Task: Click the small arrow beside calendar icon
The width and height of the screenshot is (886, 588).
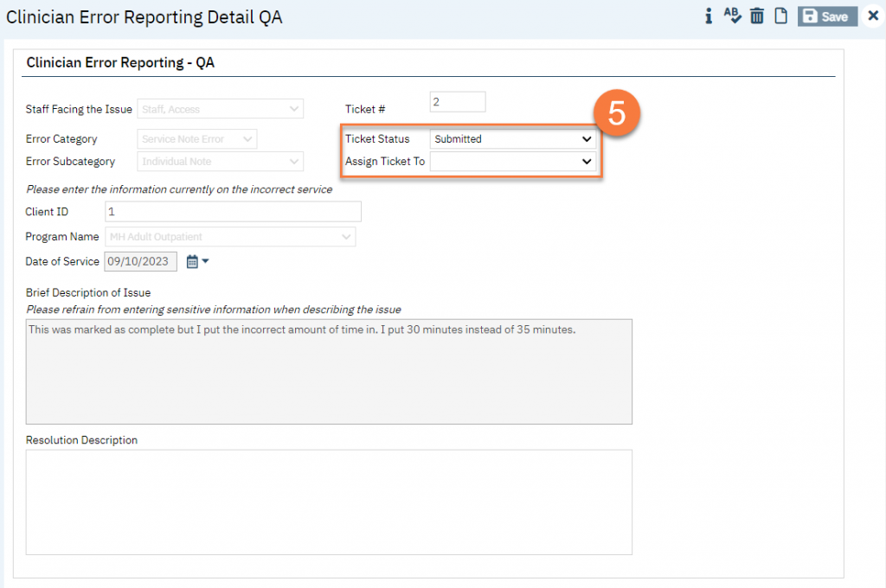Action: [206, 261]
